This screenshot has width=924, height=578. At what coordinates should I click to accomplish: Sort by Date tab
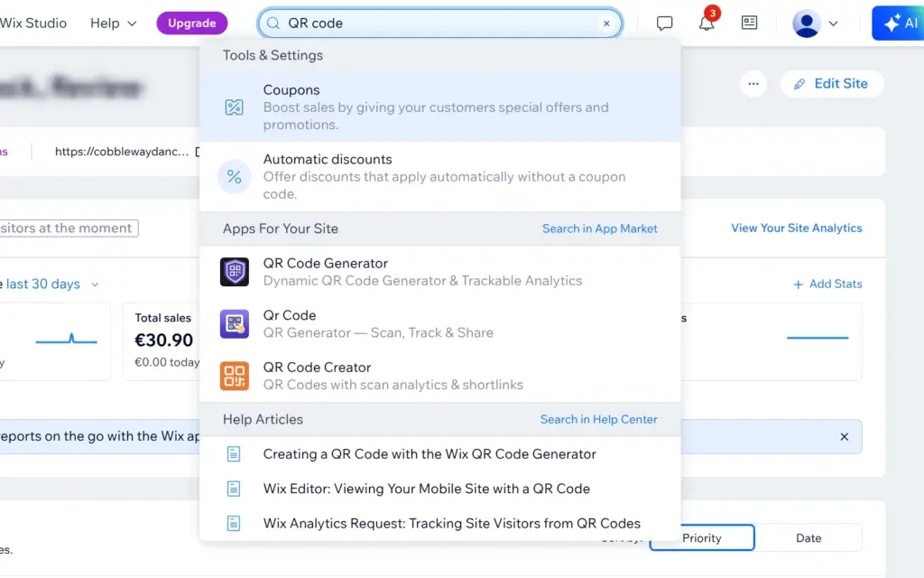tap(808, 538)
